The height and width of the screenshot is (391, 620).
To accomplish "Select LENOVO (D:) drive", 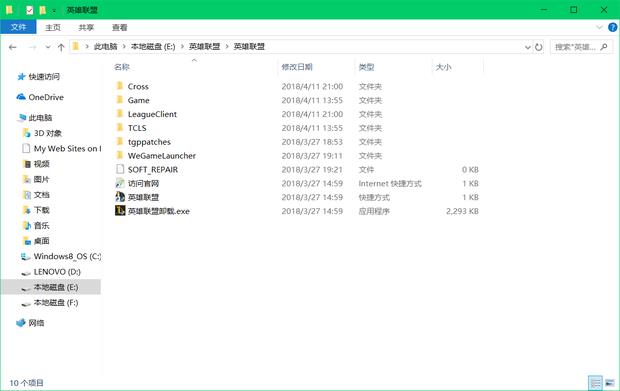I will [51, 272].
